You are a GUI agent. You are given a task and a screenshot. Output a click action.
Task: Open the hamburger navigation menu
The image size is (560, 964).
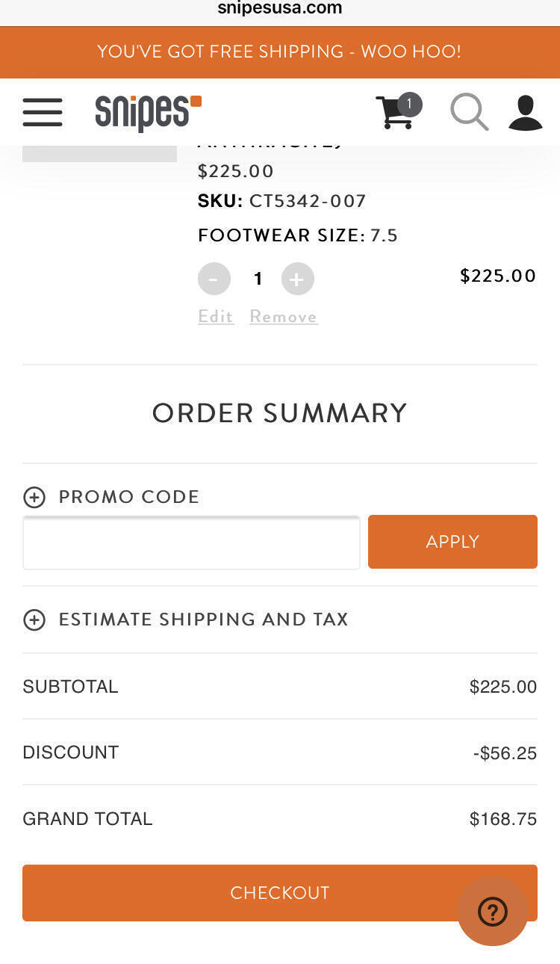43,112
